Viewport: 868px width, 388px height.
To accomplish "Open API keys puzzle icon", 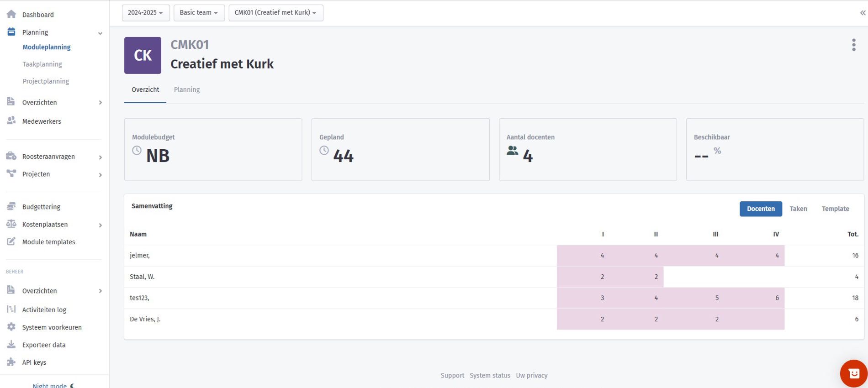I will pos(11,362).
